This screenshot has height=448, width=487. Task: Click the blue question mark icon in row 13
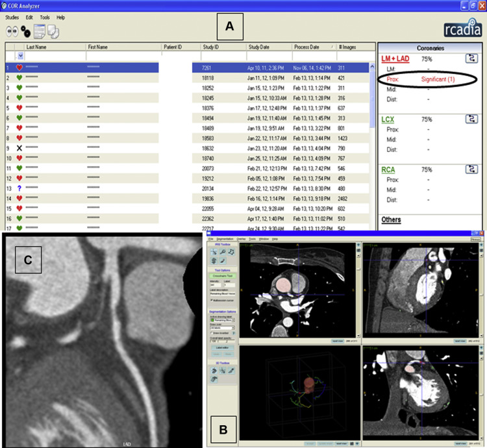click(x=19, y=188)
